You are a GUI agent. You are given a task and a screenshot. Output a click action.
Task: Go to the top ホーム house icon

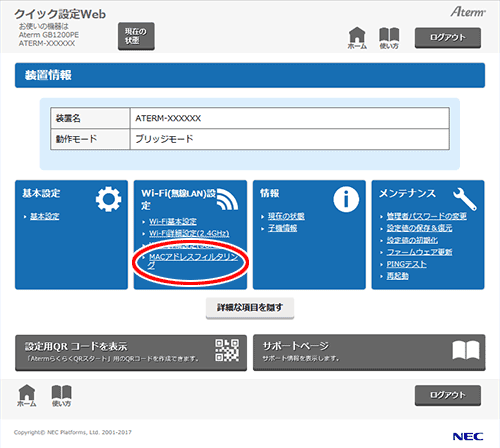(x=357, y=38)
